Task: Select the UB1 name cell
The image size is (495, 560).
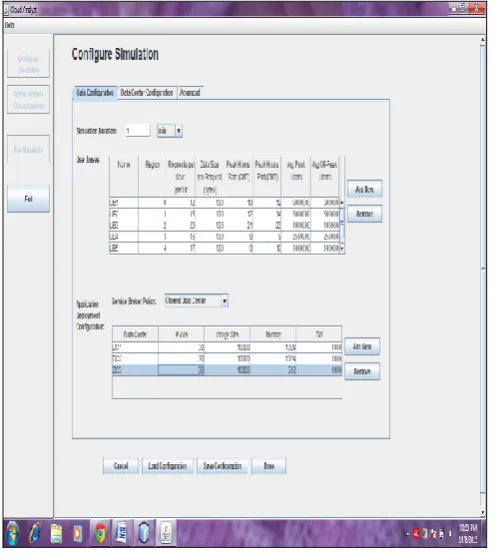Action: click(124, 203)
